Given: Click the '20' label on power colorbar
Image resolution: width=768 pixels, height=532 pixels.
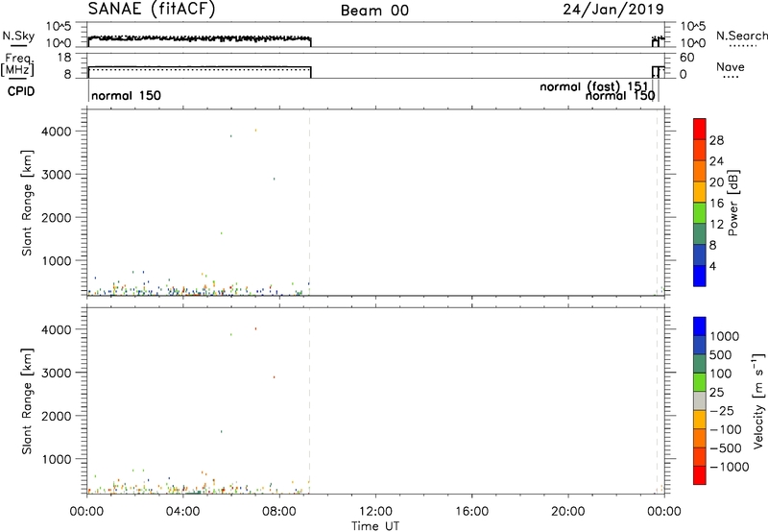Looking at the screenshot, I should click(716, 182).
